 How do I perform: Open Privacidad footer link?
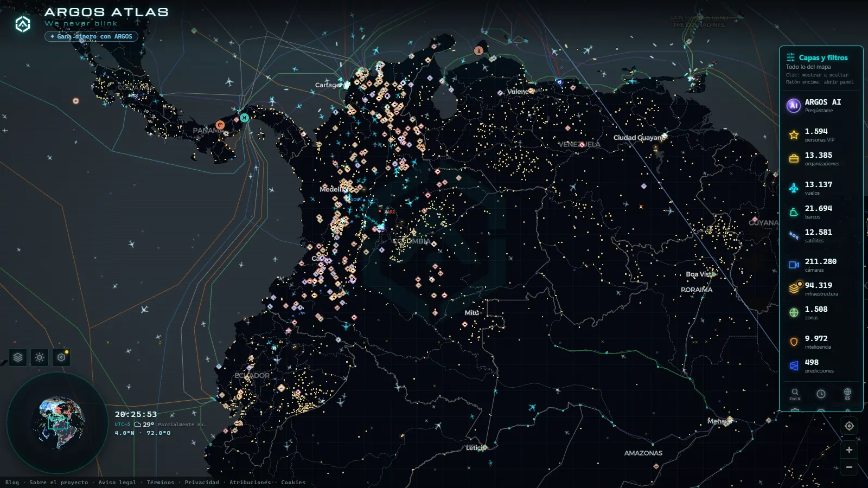tap(202, 483)
